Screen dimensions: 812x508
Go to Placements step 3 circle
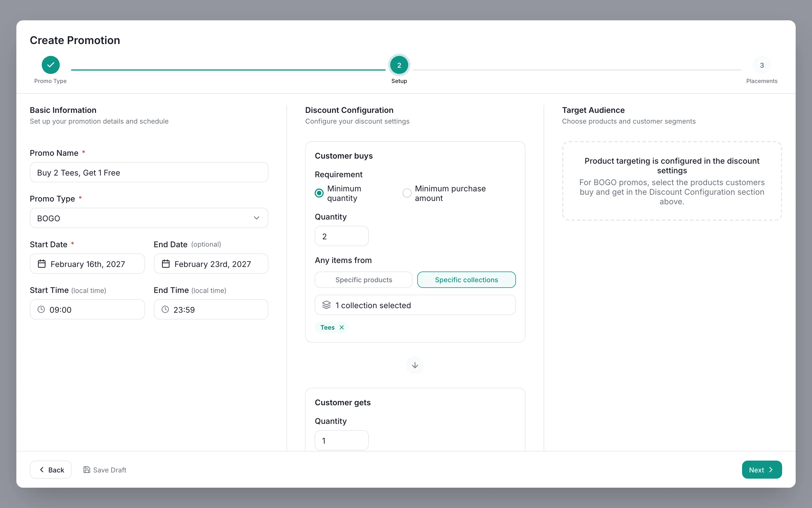pos(762,65)
